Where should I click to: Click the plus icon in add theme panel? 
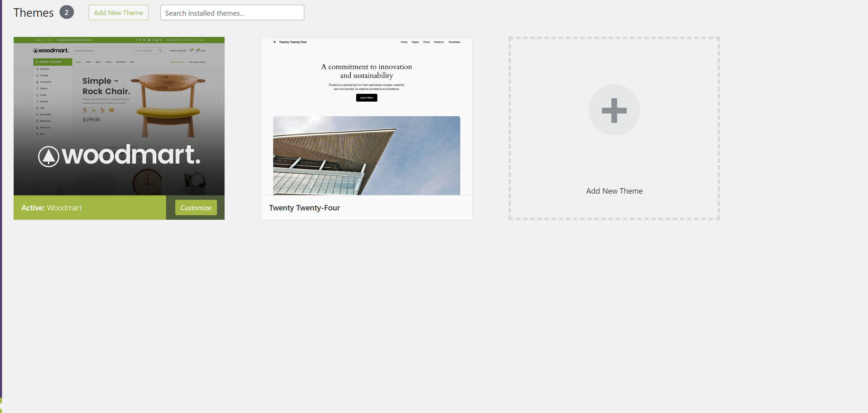pos(614,109)
